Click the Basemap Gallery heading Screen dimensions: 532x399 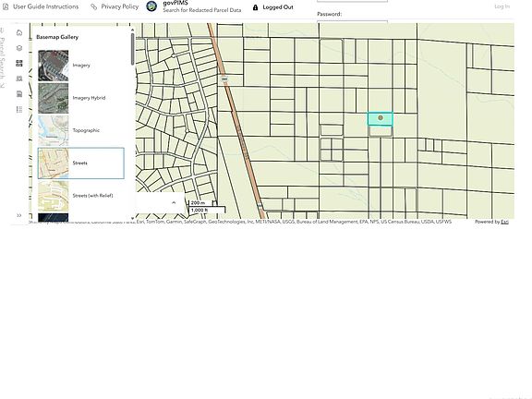pyautogui.click(x=57, y=37)
